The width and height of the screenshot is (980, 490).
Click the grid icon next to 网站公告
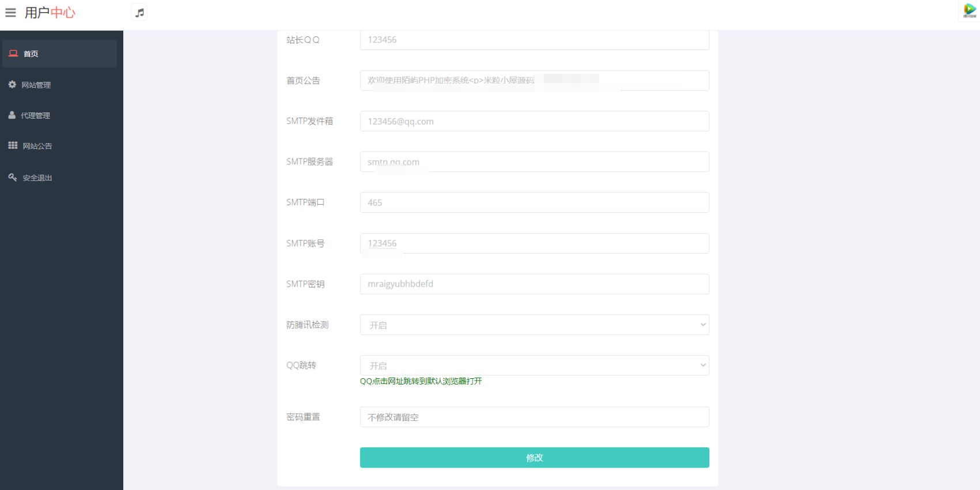click(13, 145)
